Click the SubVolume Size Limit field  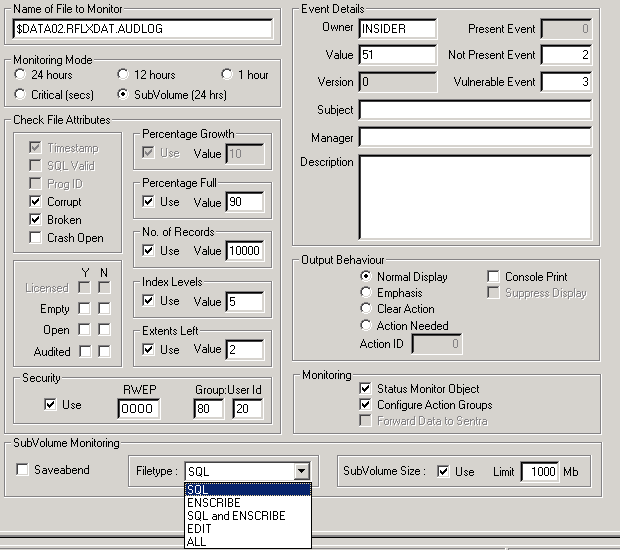(x=539, y=471)
